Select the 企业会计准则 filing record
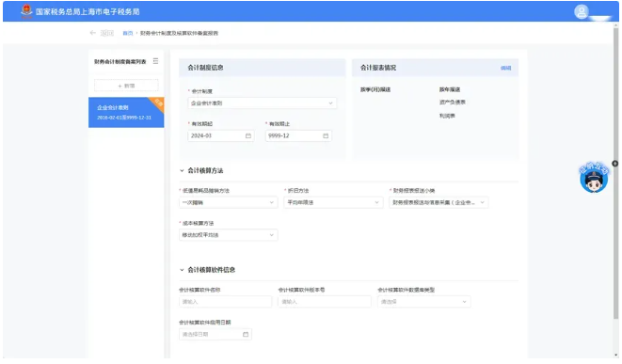This screenshot has width=622, height=364. [126, 112]
